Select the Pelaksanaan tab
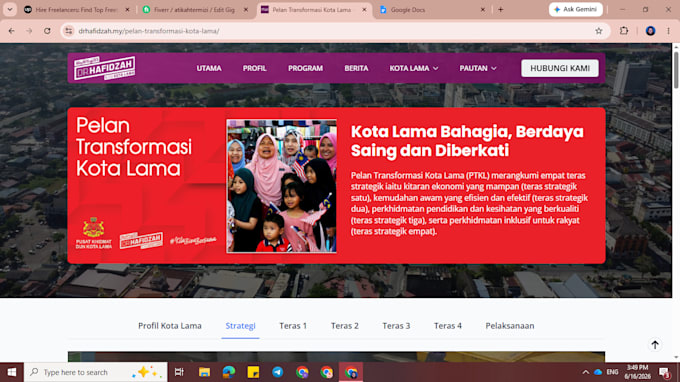The image size is (680, 382). pos(510,326)
